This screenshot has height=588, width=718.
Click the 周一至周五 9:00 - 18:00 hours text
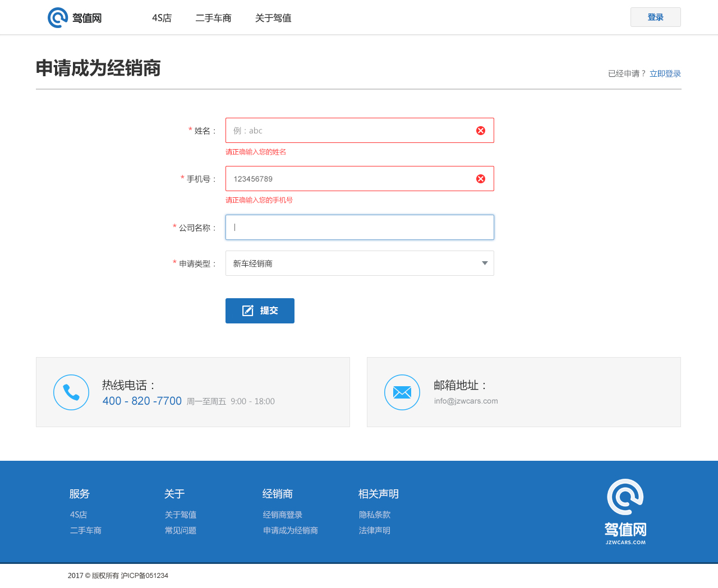231,401
